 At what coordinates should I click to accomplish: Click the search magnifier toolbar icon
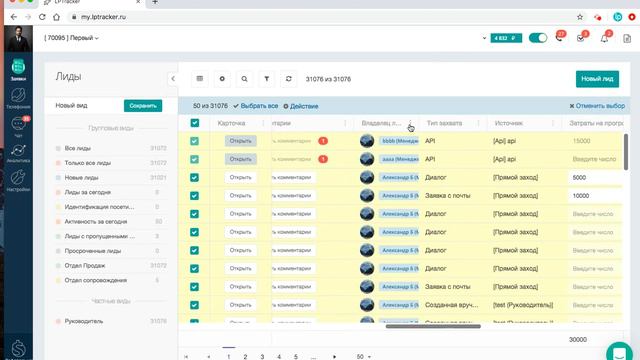(x=244, y=79)
